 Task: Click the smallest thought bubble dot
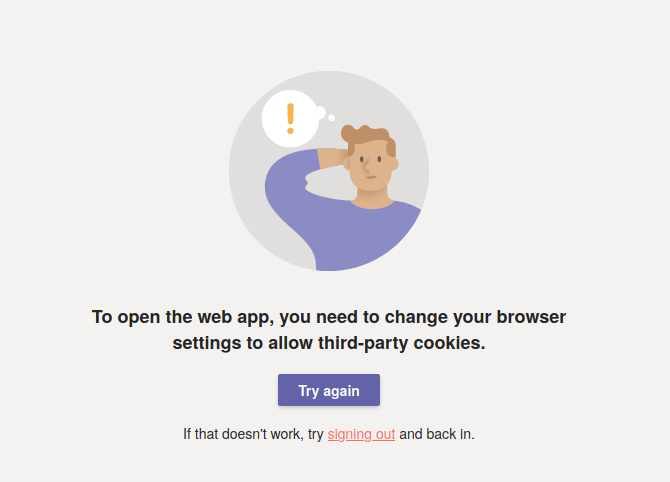pos(331,118)
